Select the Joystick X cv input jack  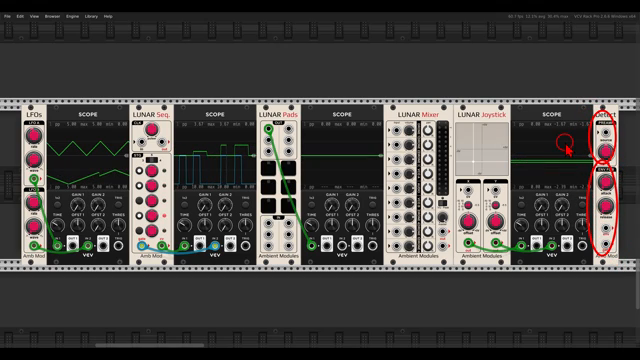point(468,191)
